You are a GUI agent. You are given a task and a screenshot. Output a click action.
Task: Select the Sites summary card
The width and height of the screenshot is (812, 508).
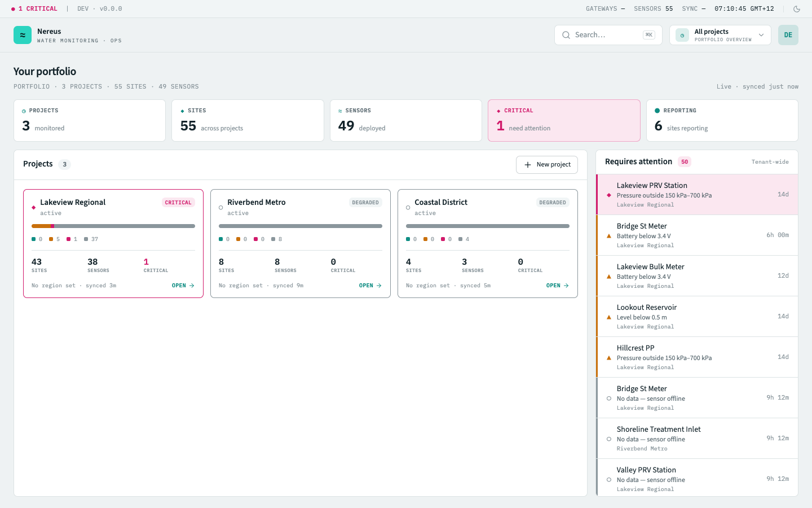[x=248, y=121]
